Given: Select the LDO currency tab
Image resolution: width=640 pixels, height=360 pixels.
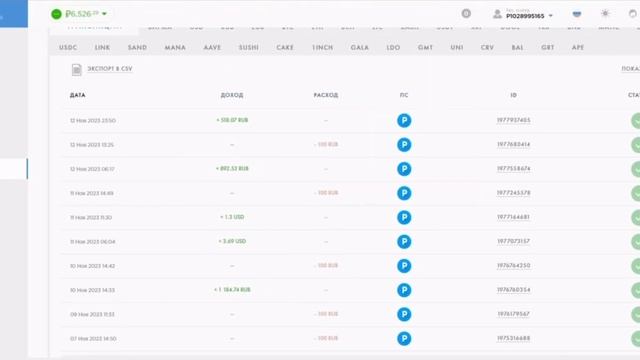Looking at the screenshot, I should click(x=393, y=47).
